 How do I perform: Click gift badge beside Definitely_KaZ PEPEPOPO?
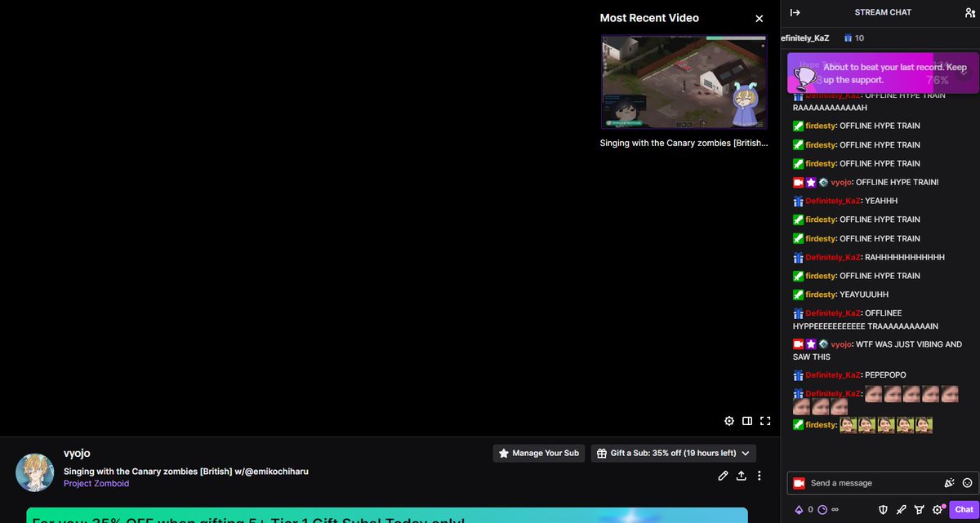click(x=798, y=375)
